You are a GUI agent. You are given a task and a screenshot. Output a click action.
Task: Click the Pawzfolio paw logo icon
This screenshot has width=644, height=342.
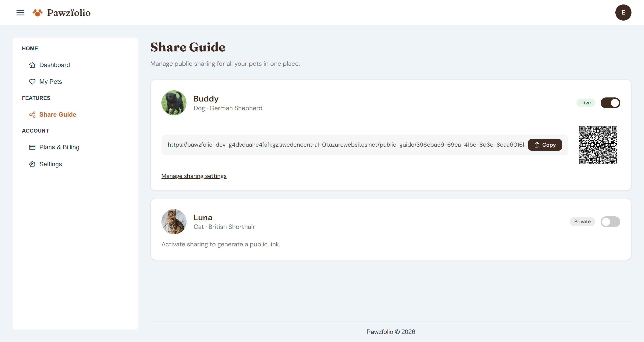click(x=38, y=13)
